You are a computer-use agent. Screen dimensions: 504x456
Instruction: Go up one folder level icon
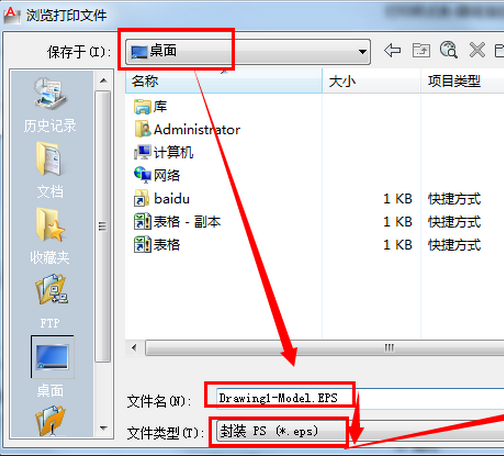(421, 51)
